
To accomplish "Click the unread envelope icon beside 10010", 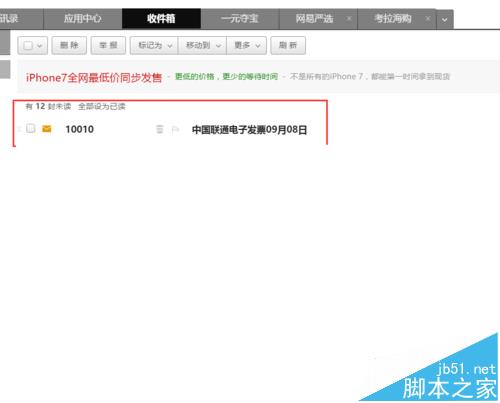I will 47,129.
